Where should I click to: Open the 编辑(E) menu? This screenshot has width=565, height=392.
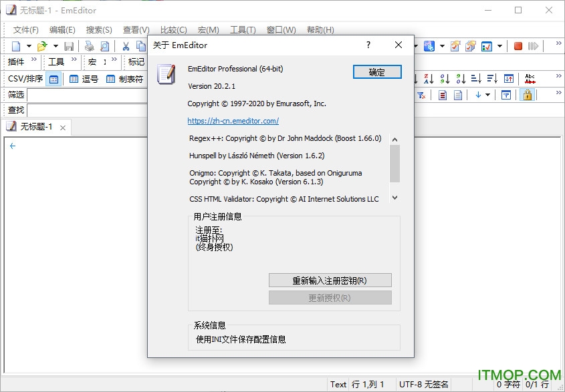[62, 30]
